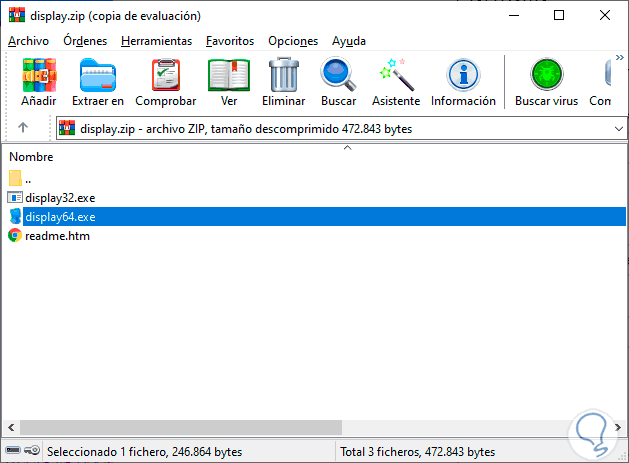Minimize the WinRAR window
The width and height of the screenshot is (629, 463).
pos(514,15)
